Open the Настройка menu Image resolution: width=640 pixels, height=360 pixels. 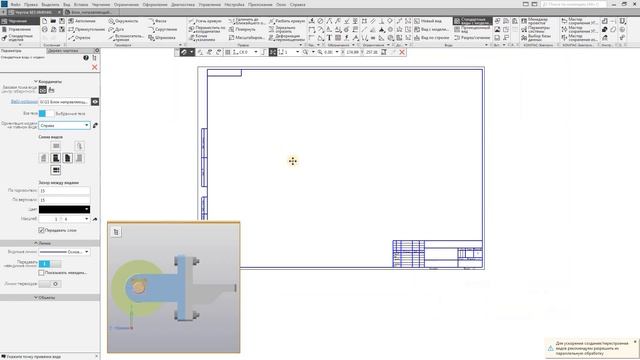pyautogui.click(x=234, y=4)
